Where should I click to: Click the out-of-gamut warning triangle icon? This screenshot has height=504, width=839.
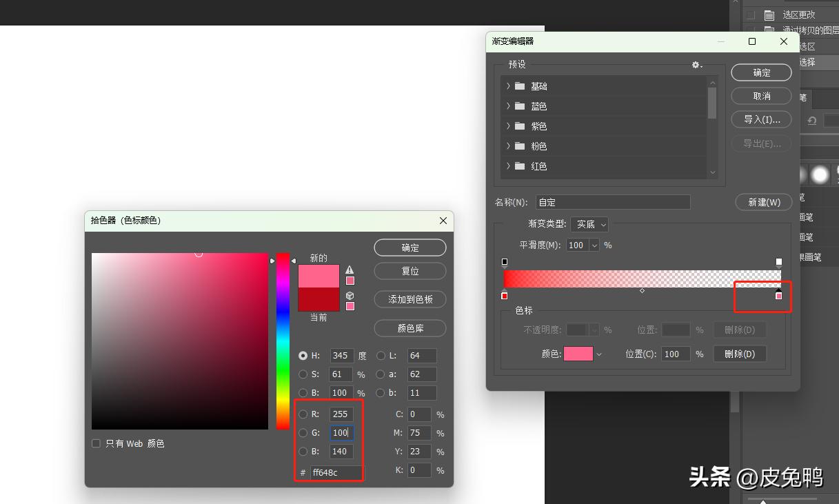[350, 269]
